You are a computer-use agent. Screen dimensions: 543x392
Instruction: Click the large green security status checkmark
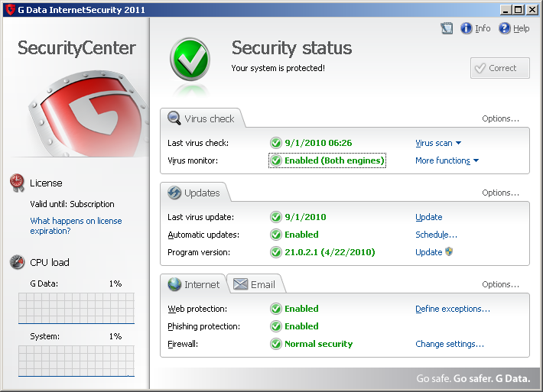point(190,59)
